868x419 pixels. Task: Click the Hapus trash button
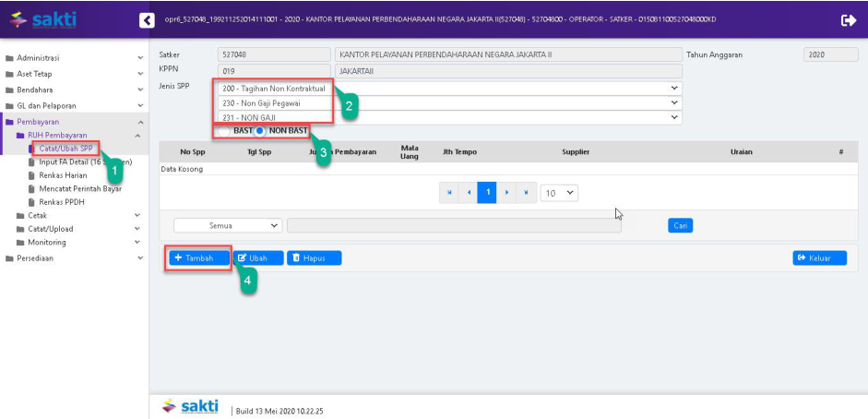314,258
